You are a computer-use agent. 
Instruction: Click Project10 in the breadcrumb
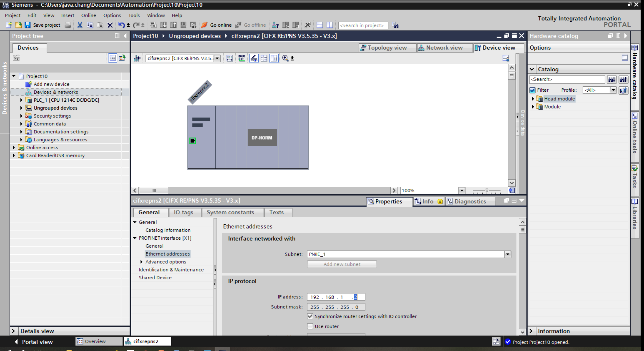(x=145, y=36)
